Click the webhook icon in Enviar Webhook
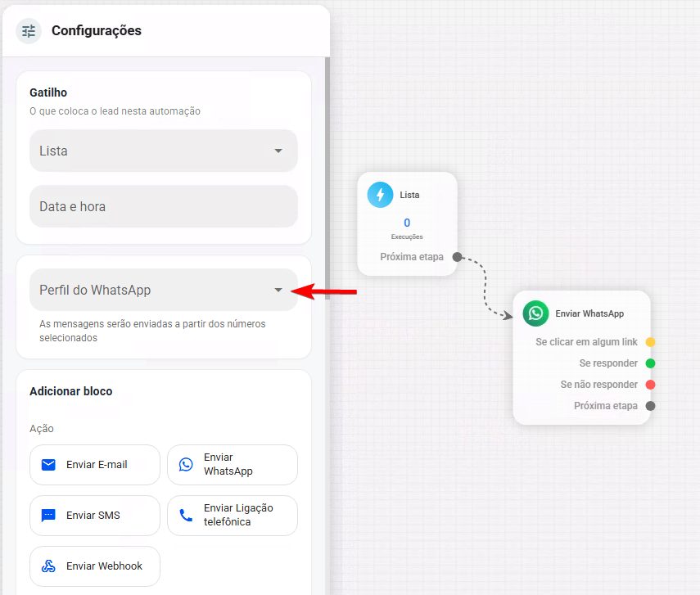This screenshot has height=595, width=700. point(48,566)
